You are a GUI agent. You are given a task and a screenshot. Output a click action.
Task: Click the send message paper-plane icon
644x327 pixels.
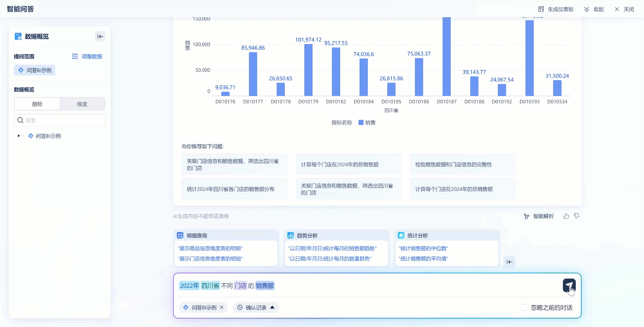pos(569,285)
